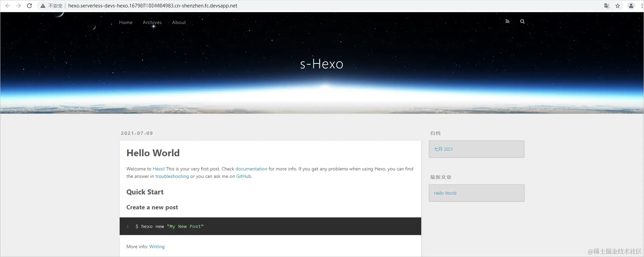Open the translate page icon
Screen dimensions: 644x257
tap(607, 6)
